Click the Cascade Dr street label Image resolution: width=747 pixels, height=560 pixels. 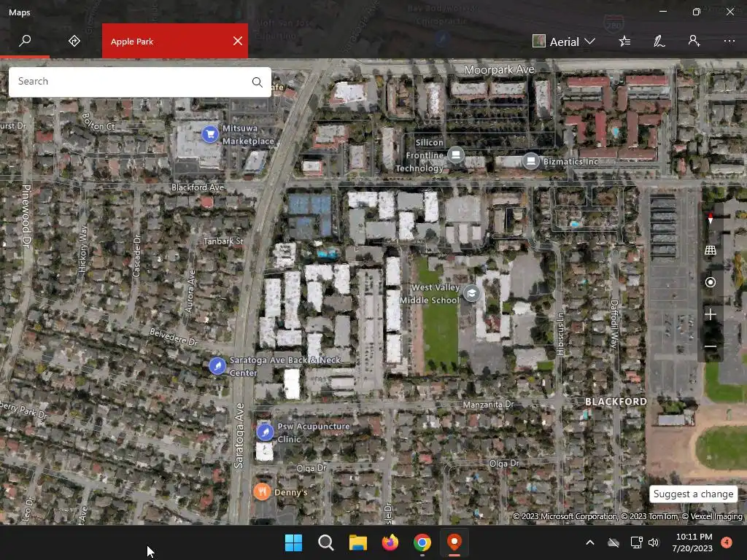[136, 256]
